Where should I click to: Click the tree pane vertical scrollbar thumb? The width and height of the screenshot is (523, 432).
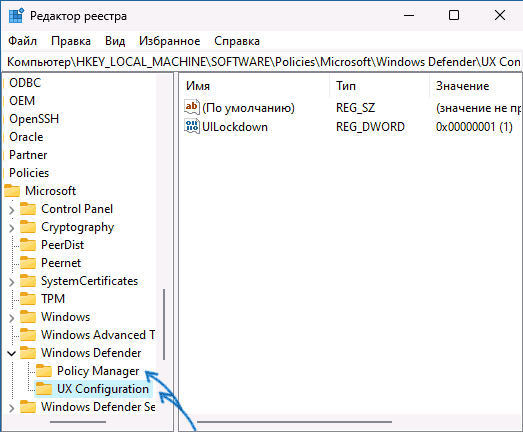pos(164,324)
